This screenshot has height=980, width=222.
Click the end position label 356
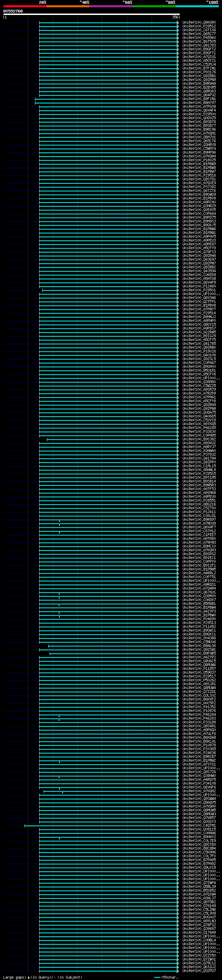[x=175, y=17]
